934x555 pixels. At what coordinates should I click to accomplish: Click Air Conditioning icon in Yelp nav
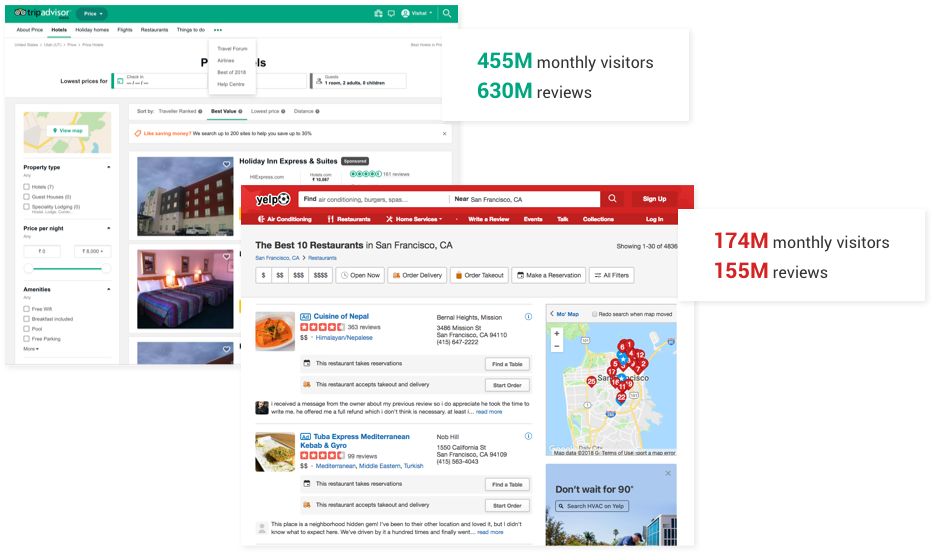[x=261, y=219]
